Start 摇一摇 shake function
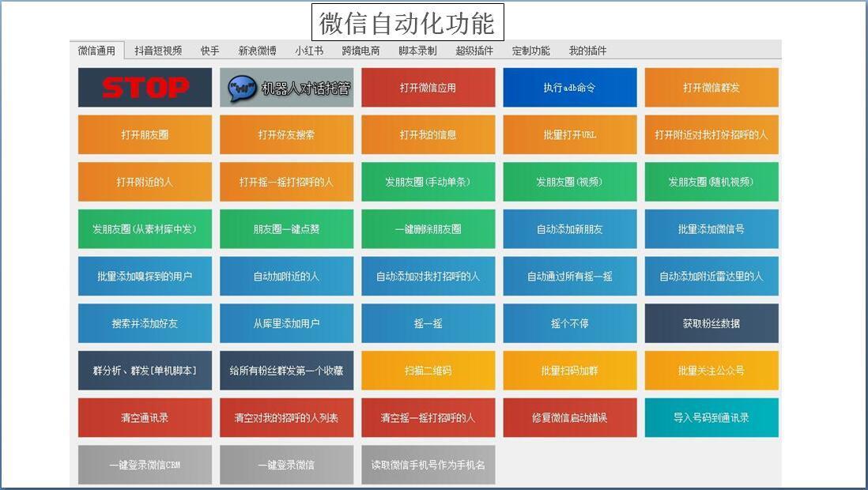This screenshot has width=868, height=490. click(428, 323)
